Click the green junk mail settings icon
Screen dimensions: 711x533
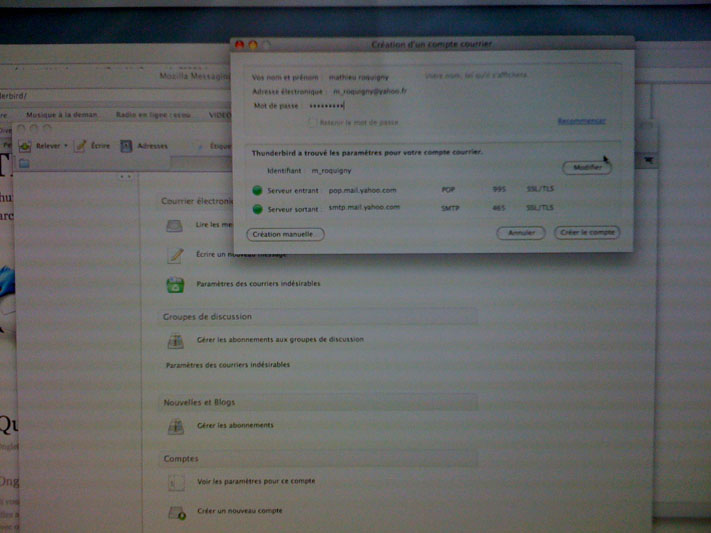coord(175,285)
